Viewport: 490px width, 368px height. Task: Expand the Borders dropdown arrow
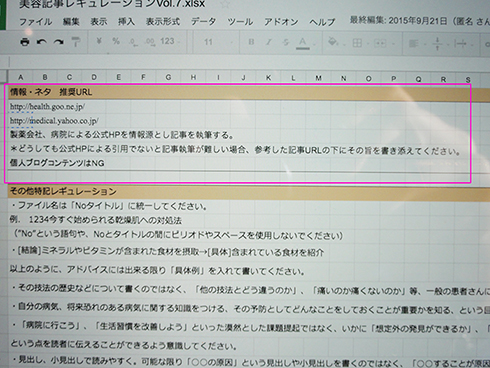pos(368,44)
